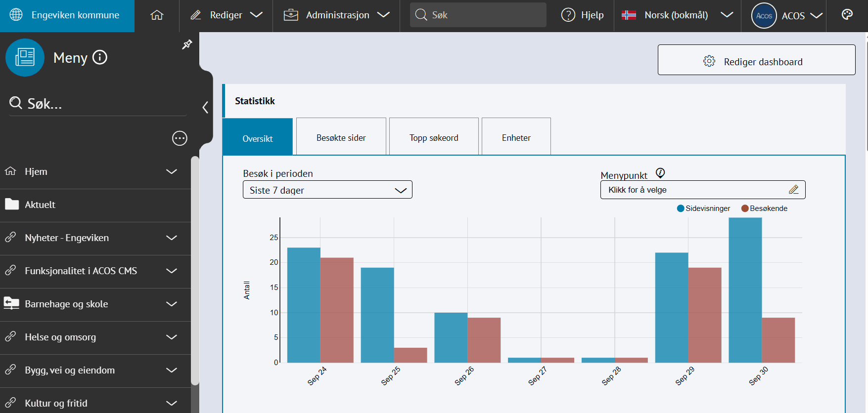Open Aktuelt in the sidebar menu
868x413 pixels.
pos(41,205)
